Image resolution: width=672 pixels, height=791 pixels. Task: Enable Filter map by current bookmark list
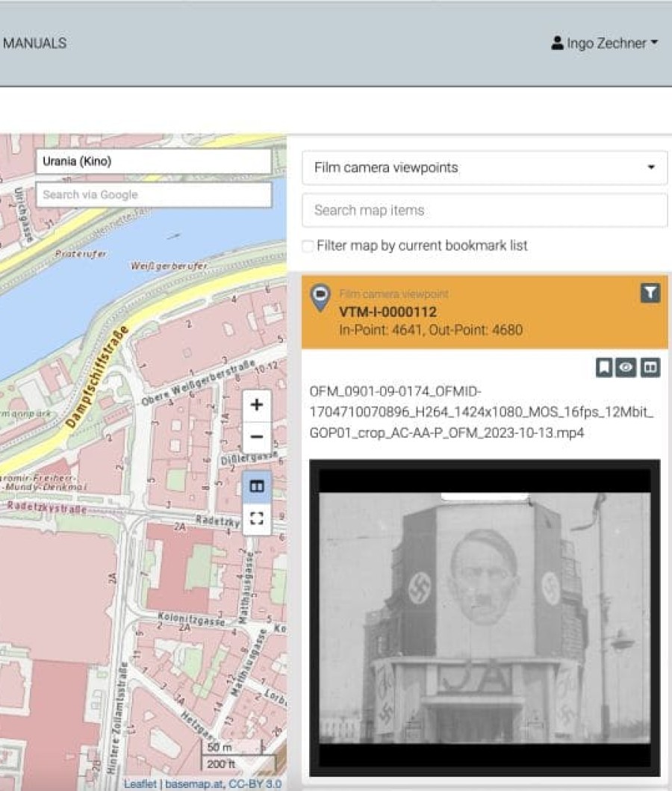point(308,246)
